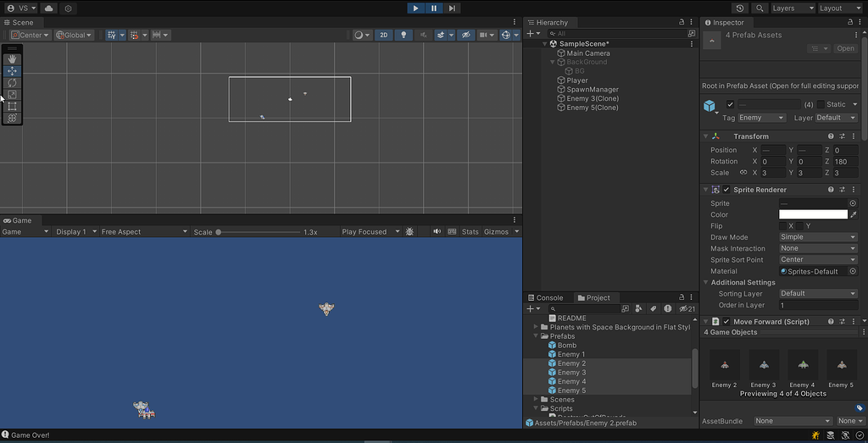Image resolution: width=868 pixels, height=443 pixels.
Task: Uncheck the Sprite Renderer enabled checkbox
Action: tap(726, 190)
